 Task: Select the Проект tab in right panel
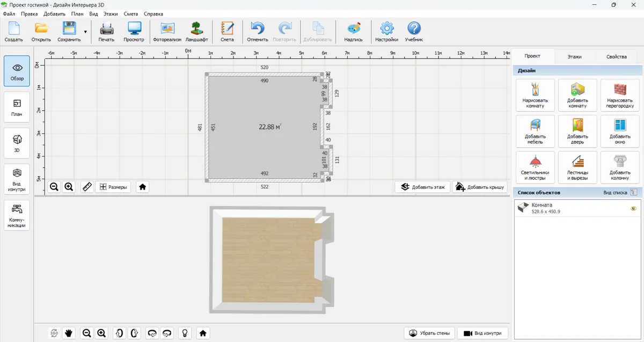(x=532, y=56)
